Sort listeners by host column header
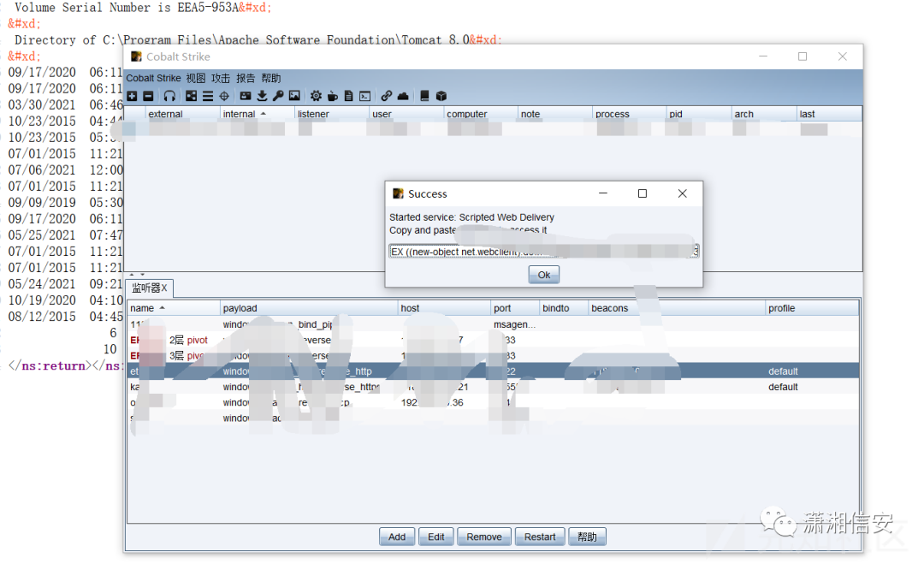This screenshot has width=924, height=564. coord(445,308)
